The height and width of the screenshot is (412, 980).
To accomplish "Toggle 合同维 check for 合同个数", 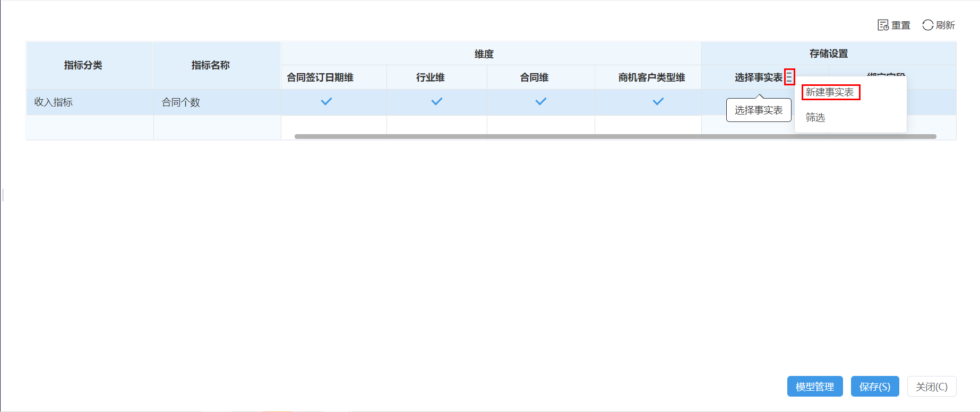I will coord(541,101).
